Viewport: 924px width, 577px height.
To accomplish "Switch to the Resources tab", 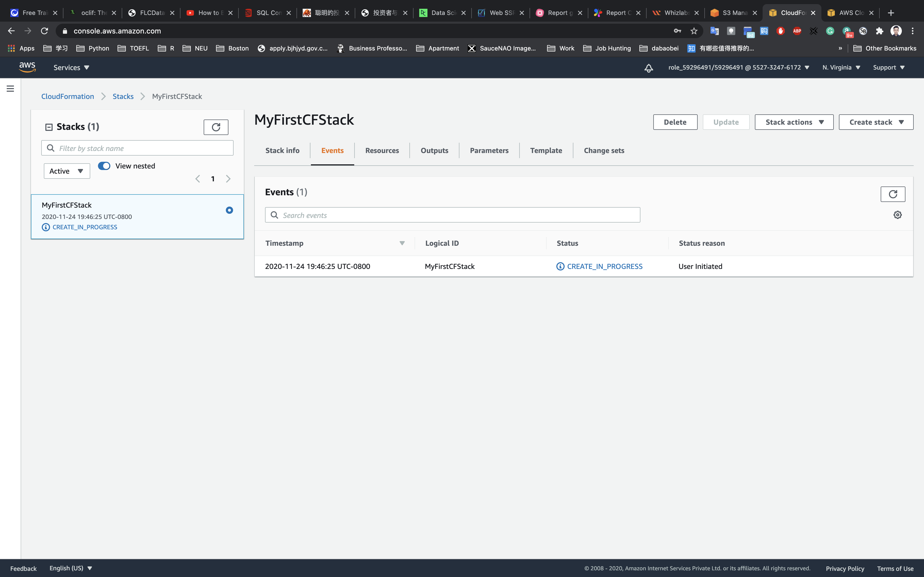I will [x=382, y=150].
